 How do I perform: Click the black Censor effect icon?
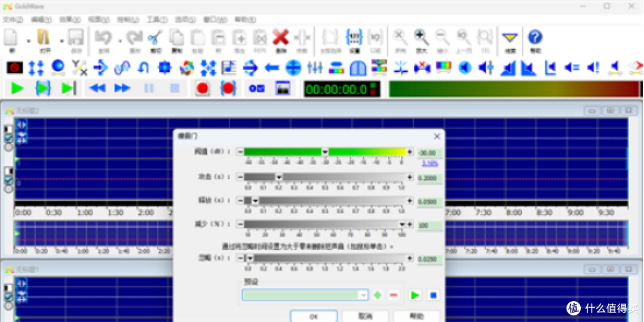(x=15, y=67)
